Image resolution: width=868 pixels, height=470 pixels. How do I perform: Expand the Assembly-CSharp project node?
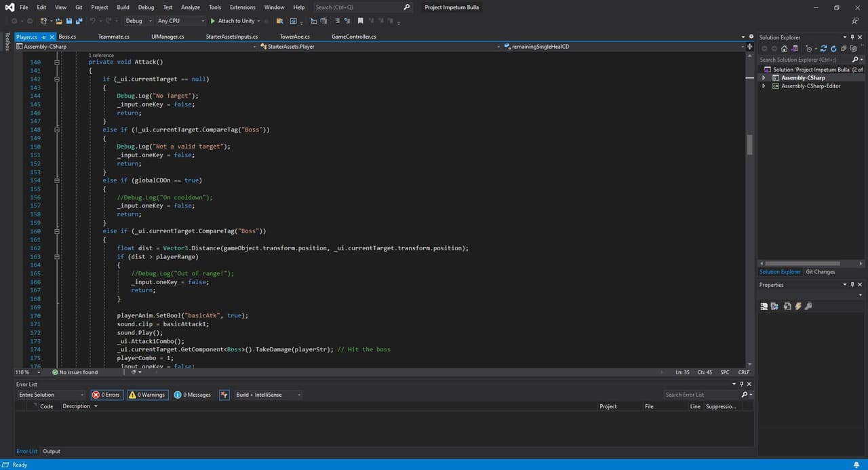coord(764,78)
